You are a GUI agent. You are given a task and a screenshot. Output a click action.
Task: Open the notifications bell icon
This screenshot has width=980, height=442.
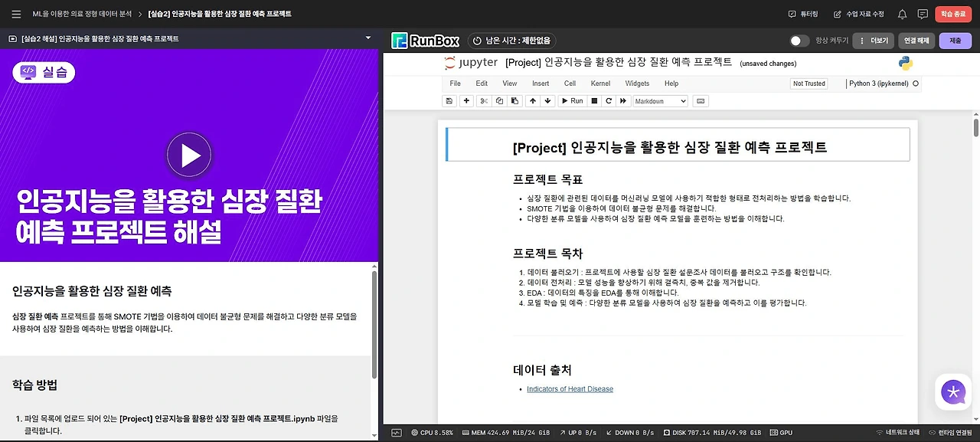coord(902,14)
